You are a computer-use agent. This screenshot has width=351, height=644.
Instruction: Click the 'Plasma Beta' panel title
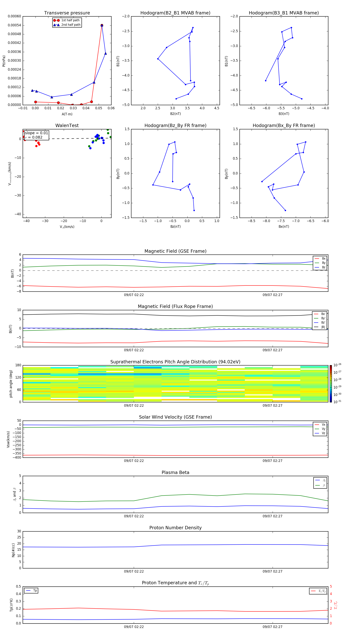pyautogui.click(x=175, y=472)
